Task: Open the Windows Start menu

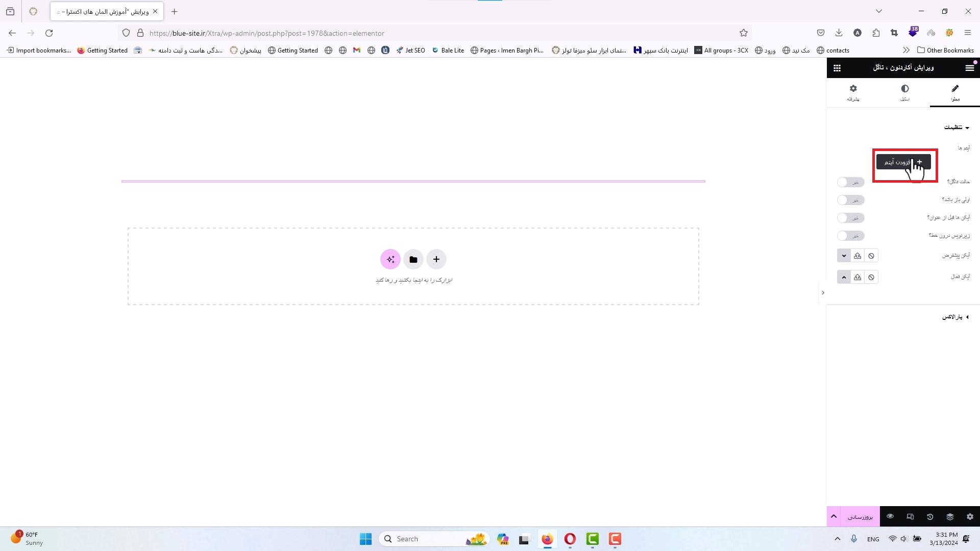Action: tap(365, 539)
